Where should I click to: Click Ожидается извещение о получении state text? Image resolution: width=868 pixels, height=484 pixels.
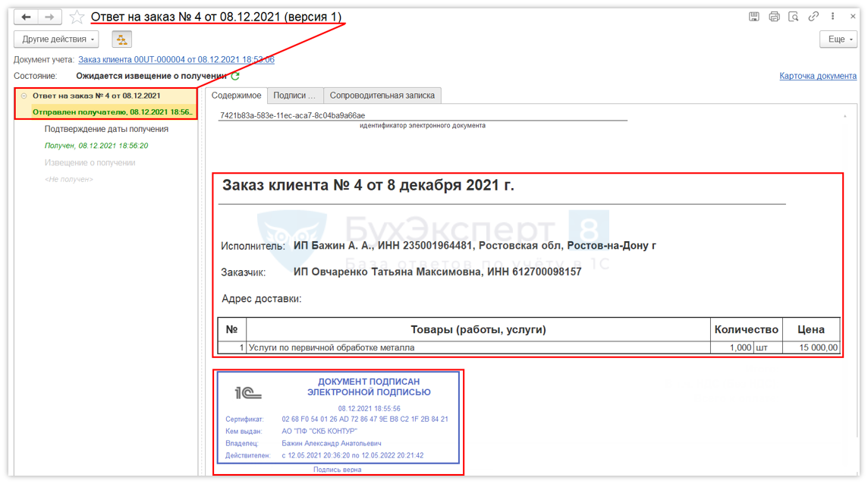152,76
